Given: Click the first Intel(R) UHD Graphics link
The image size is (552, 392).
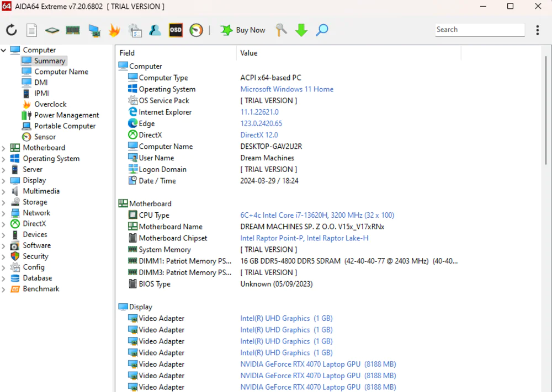Looking at the screenshot, I should [x=286, y=319].
